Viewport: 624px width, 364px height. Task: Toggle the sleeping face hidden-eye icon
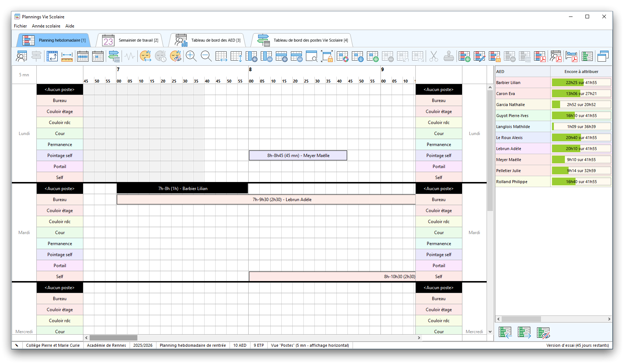point(176,56)
